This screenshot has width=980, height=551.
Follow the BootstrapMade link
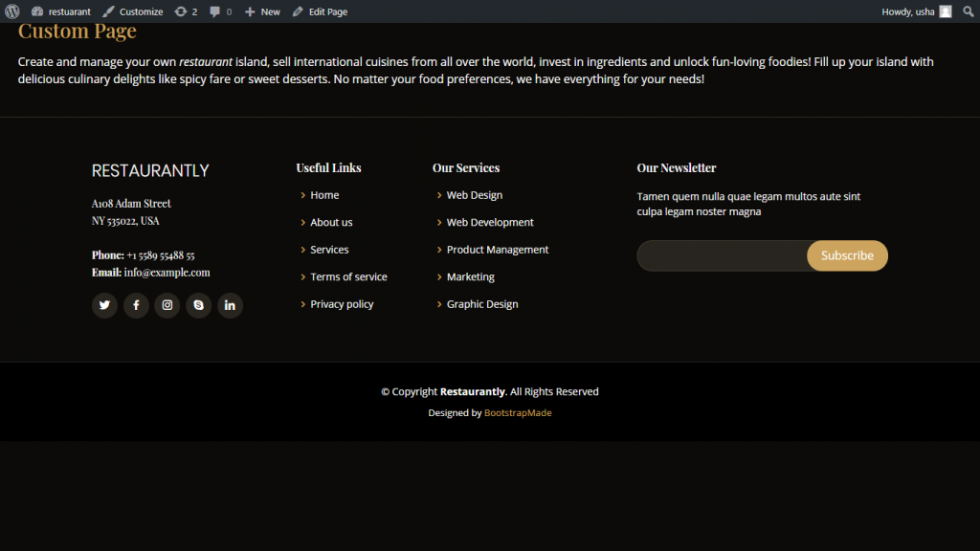(518, 413)
